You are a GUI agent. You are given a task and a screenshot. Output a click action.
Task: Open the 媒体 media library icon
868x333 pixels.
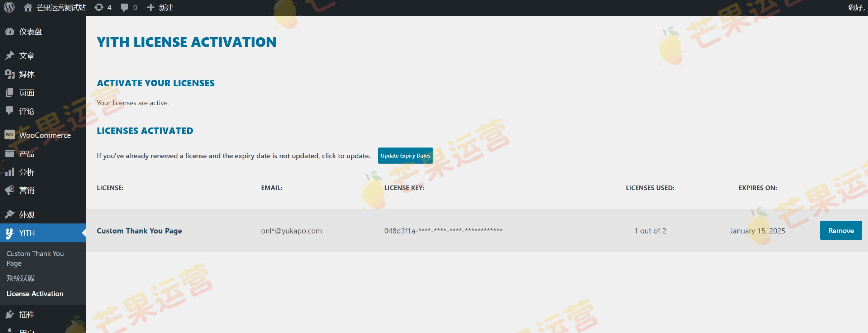coord(10,74)
